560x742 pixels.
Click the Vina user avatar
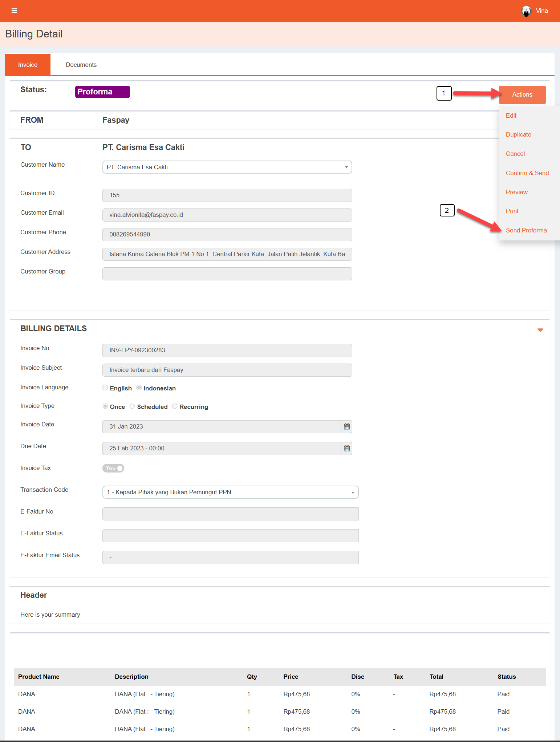[526, 11]
